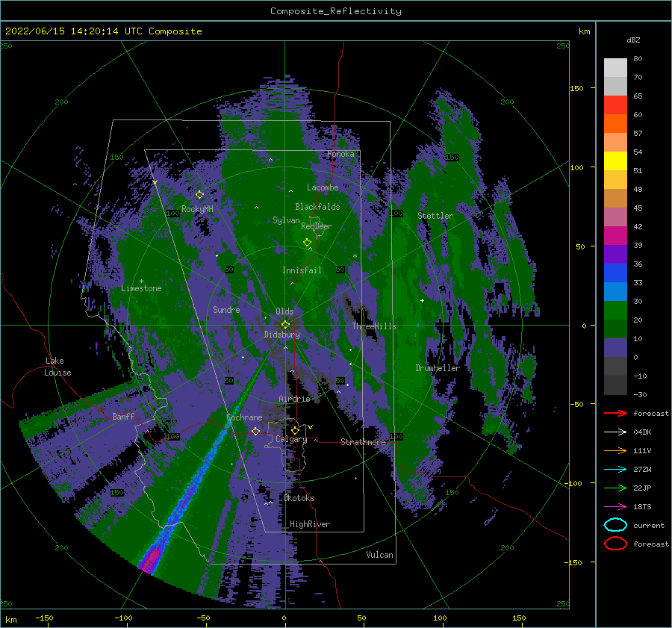Click the yellow 54 dBZ color swatch
The height and width of the screenshot is (628, 672).
(x=615, y=161)
